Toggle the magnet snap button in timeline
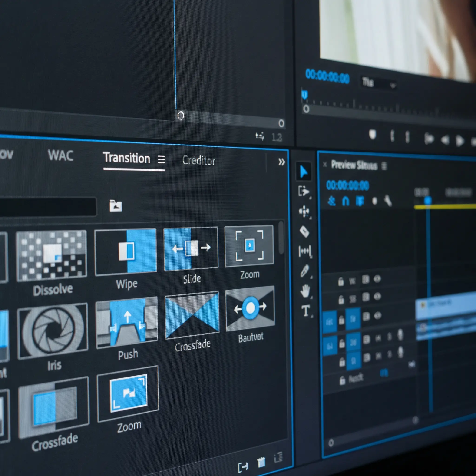 (346, 201)
